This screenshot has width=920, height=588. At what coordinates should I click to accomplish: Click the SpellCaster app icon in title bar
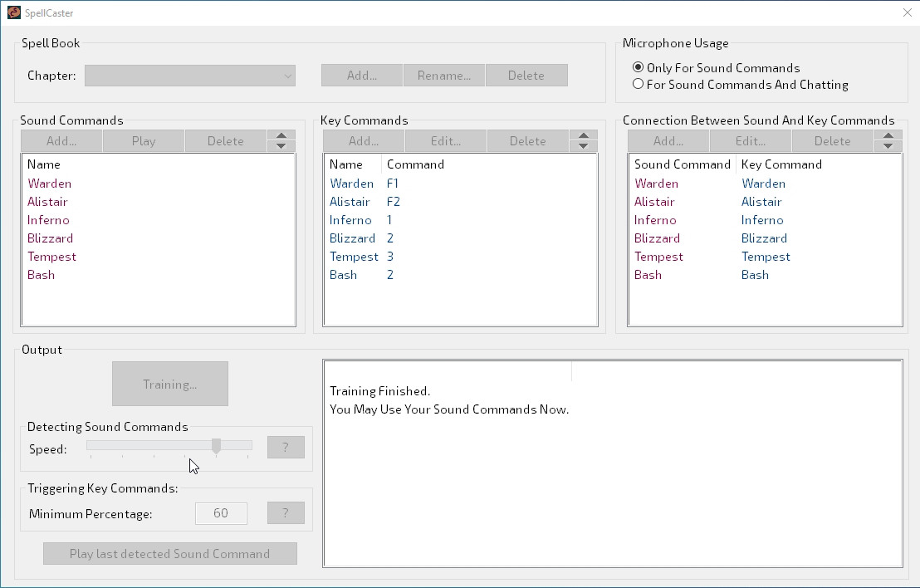(14, 12)
